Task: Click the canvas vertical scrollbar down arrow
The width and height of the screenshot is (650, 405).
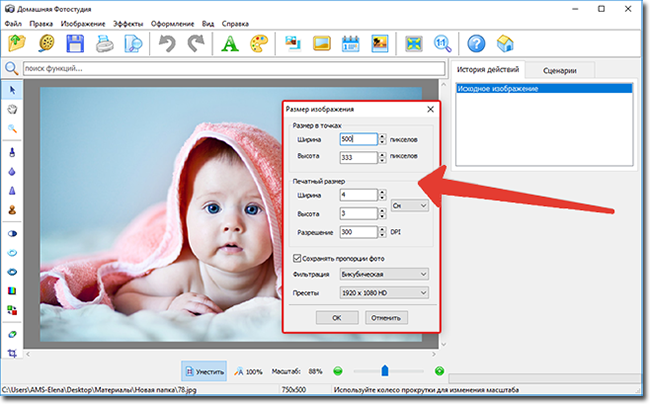Action: pos(444,344)
